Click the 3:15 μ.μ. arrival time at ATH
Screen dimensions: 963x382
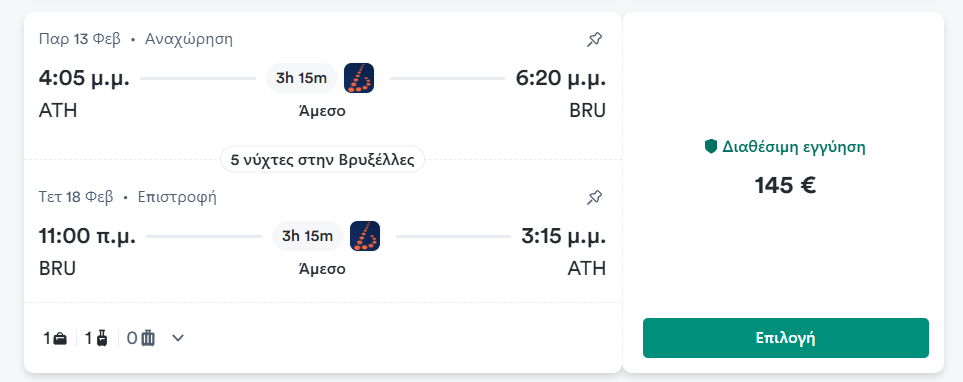pyautogui.click(x=564, y=236)
